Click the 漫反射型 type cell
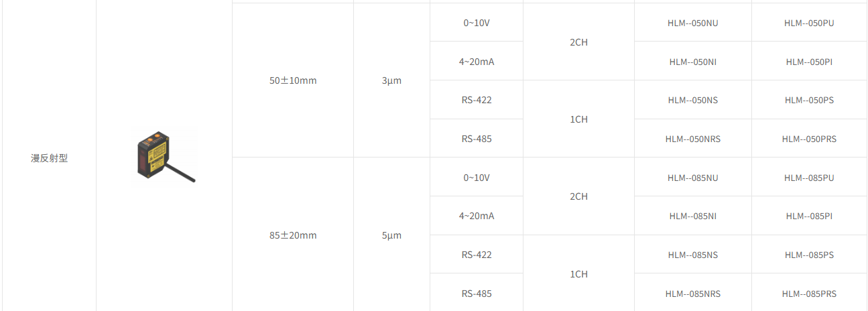 (49, 158)
